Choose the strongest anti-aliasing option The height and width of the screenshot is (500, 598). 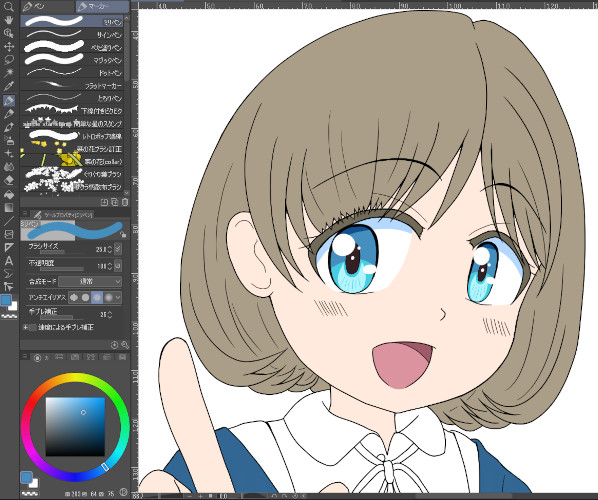[x=109, y=297]
